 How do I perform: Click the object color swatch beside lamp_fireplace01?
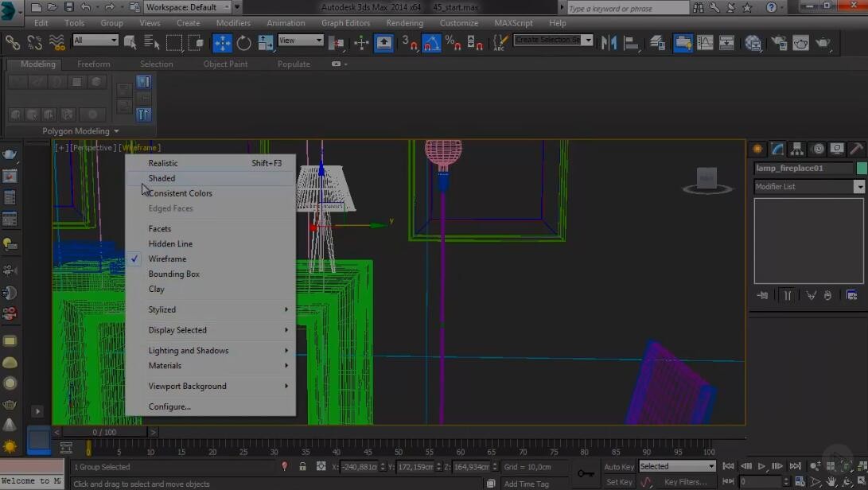coord(862,168)
